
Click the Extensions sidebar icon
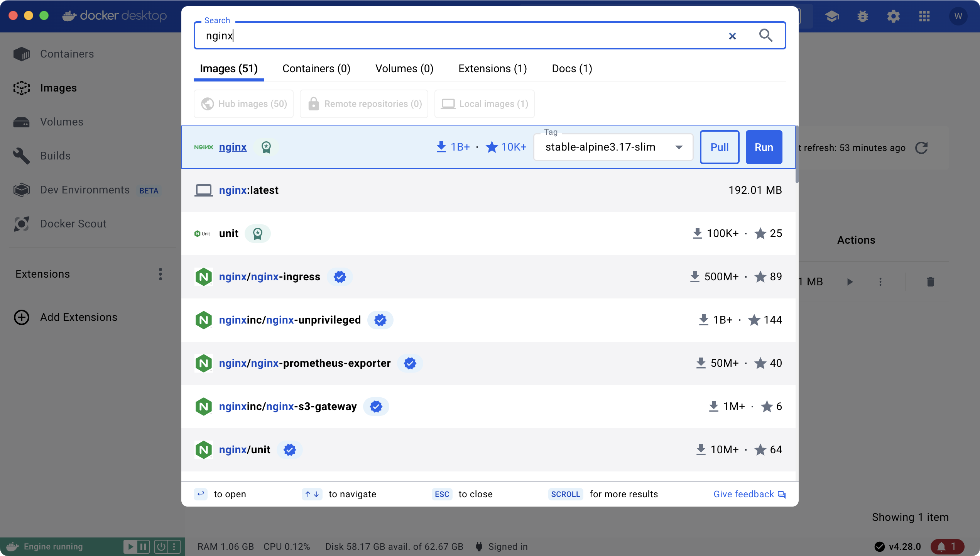point(42,274)
